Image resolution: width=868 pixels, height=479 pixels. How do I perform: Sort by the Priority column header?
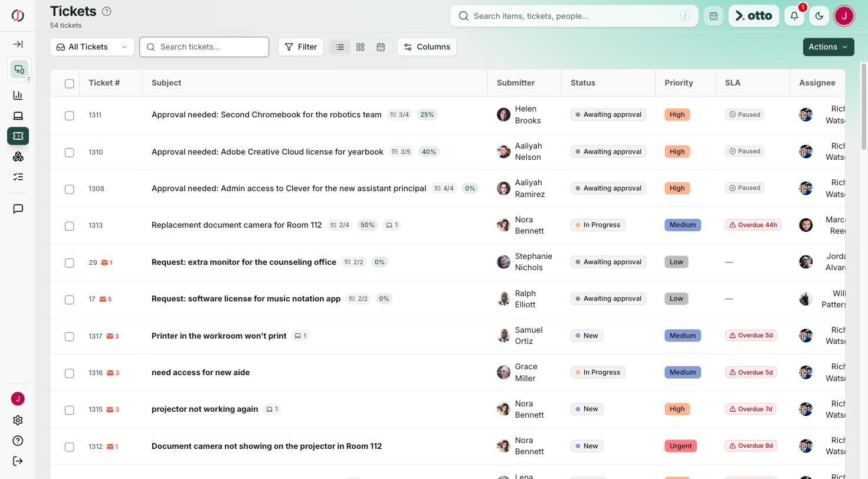coord(679,83)
